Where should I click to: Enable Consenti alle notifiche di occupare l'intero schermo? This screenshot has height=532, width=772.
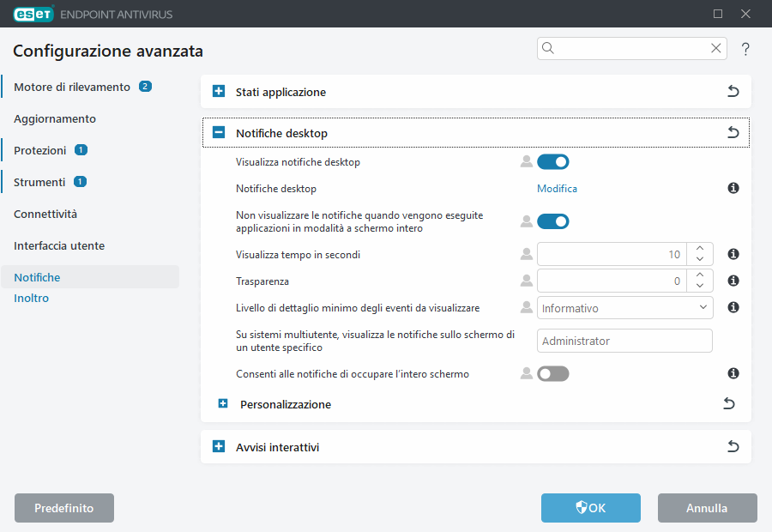tap(553, 373)
